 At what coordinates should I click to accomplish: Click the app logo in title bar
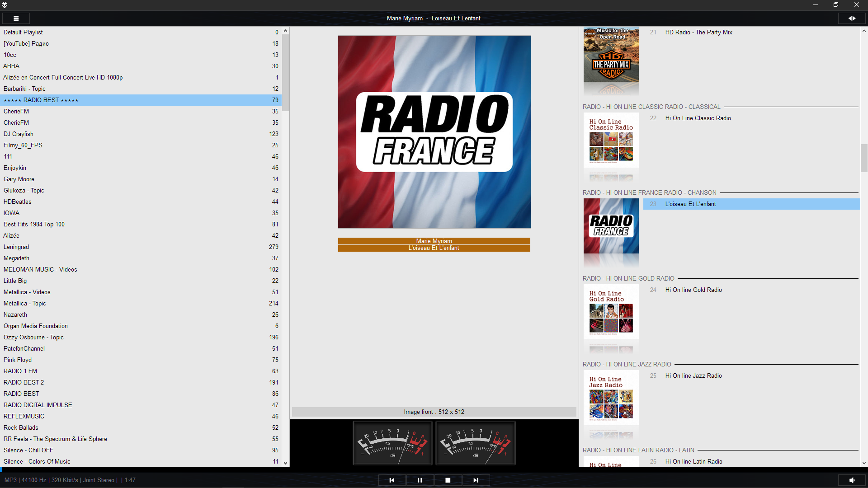coord(5,5)
